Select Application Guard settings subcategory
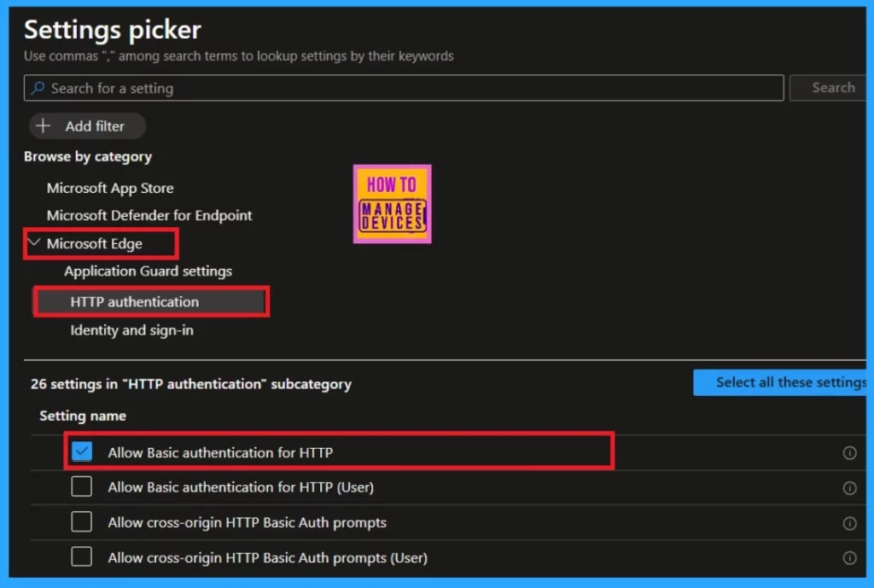This screenshot has width=874, height=588. coord(149,271)
